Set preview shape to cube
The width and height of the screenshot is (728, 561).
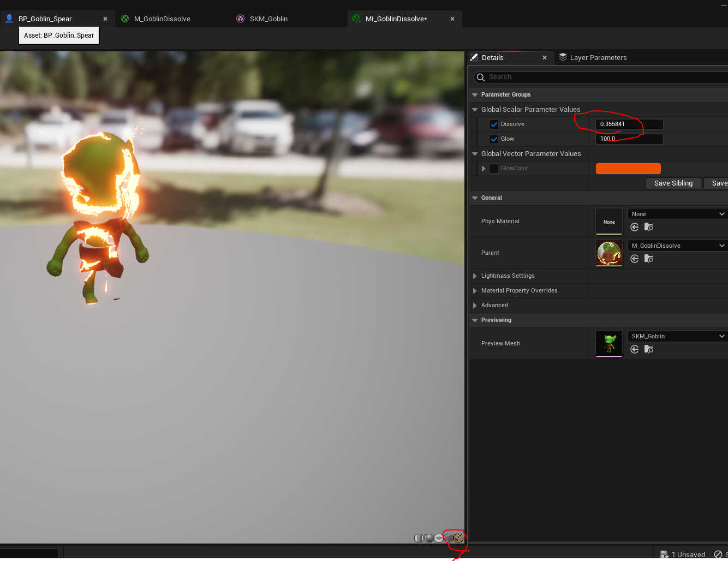449,538
